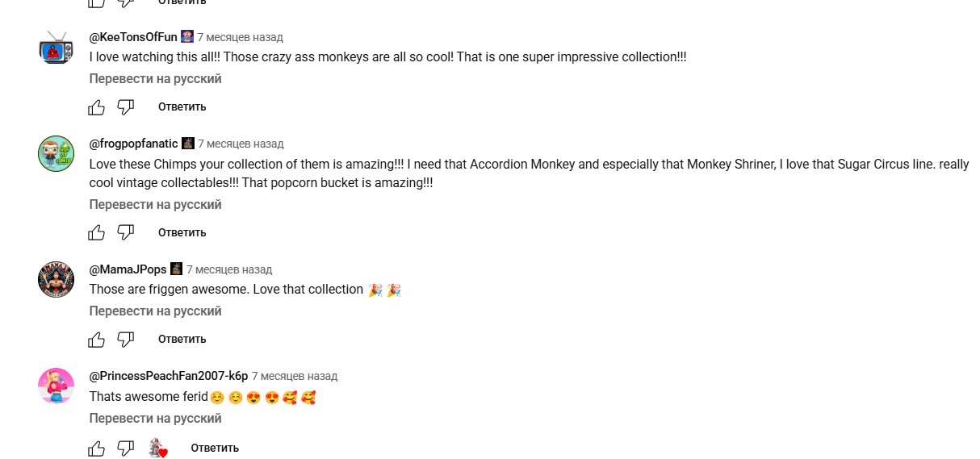Screen dimensions: 980x459
Task: Dislike the PrincessPeachFan2007 comment
Action: (126, 448)
